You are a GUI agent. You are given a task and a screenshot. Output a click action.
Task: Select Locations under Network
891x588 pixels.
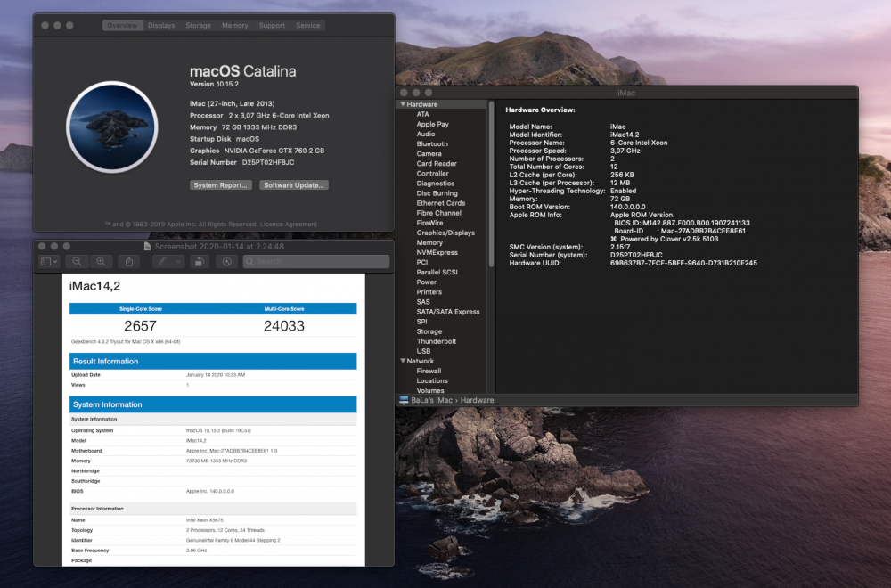coord(432,381)
